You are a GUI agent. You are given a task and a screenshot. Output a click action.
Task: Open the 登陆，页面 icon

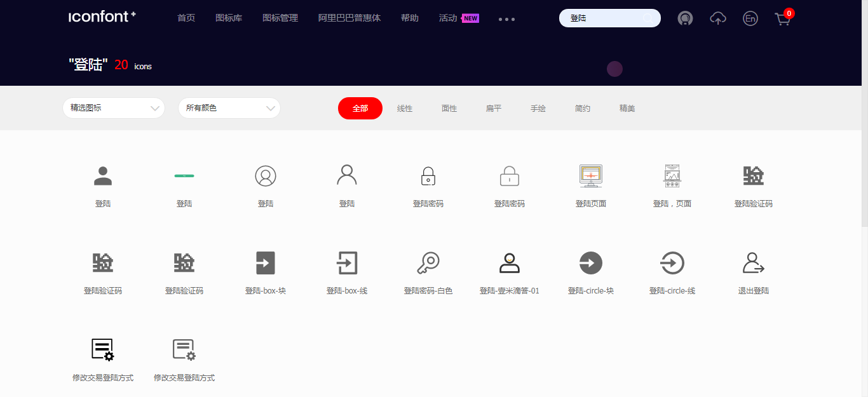[x=672, y=175]
